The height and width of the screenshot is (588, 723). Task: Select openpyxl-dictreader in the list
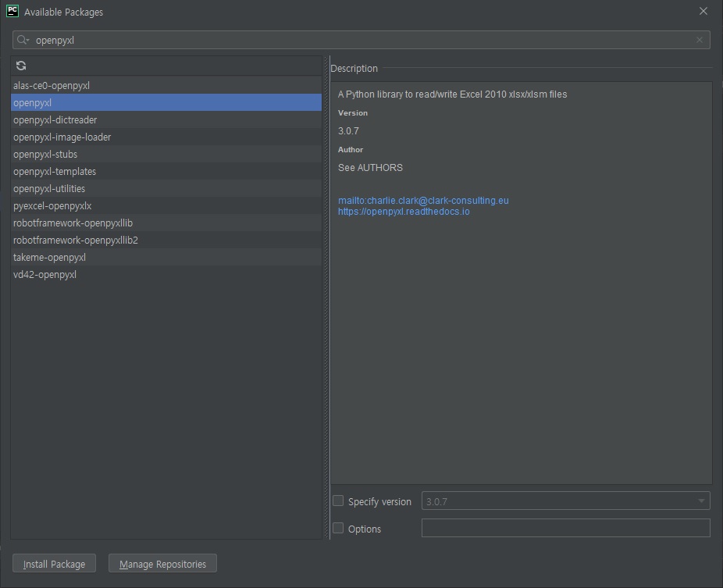coord(166,120)
